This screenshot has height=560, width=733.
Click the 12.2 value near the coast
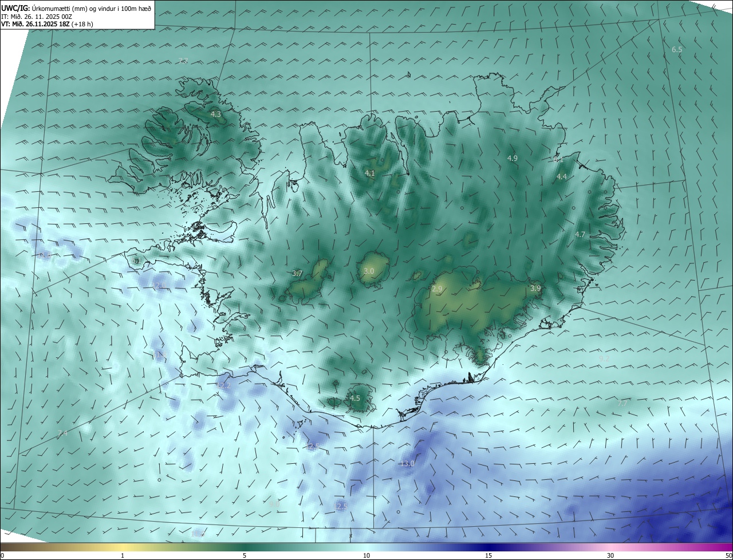tap(223, 386)
